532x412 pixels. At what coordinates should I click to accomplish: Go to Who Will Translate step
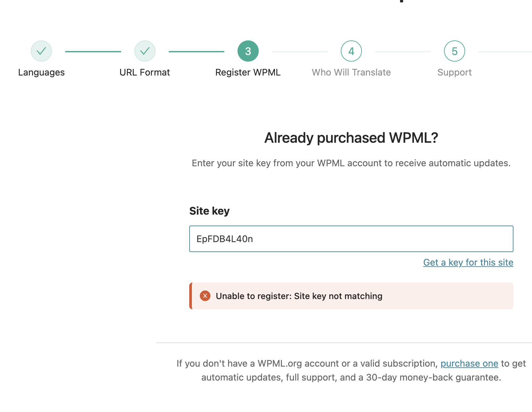click(x=351, y=72)
